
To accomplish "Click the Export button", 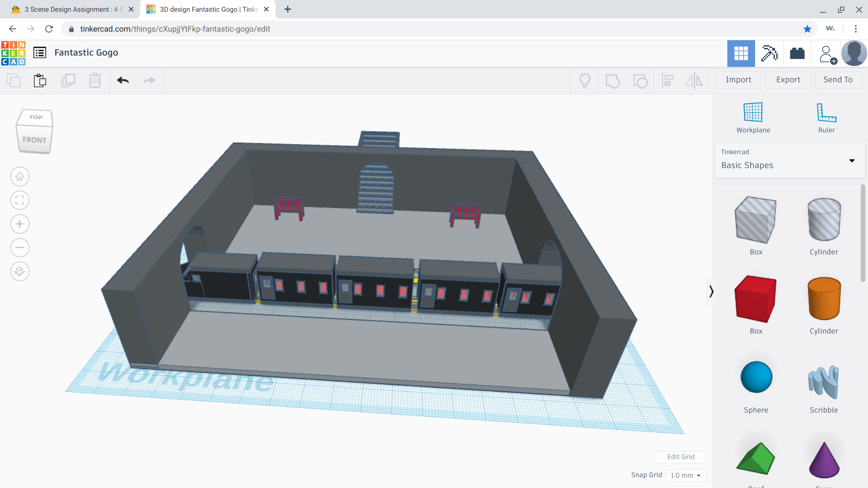I will tap(788, 79).
